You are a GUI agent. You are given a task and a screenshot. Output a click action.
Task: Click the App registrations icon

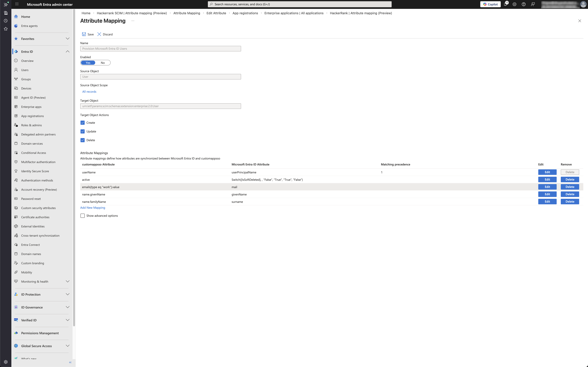(16, 116)
